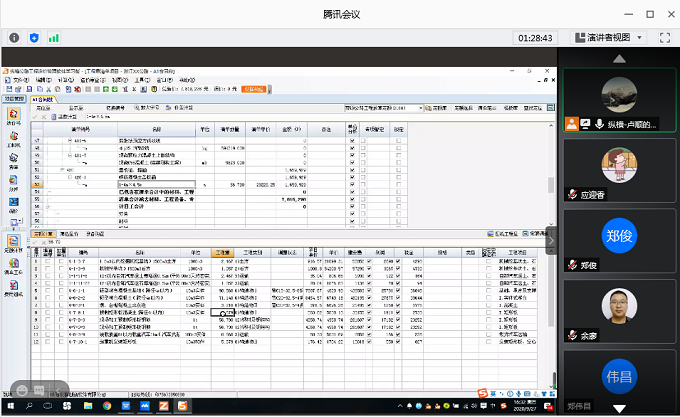
Task: Uncheck first-column checkbox in row 47
Action: click(352, 140)
